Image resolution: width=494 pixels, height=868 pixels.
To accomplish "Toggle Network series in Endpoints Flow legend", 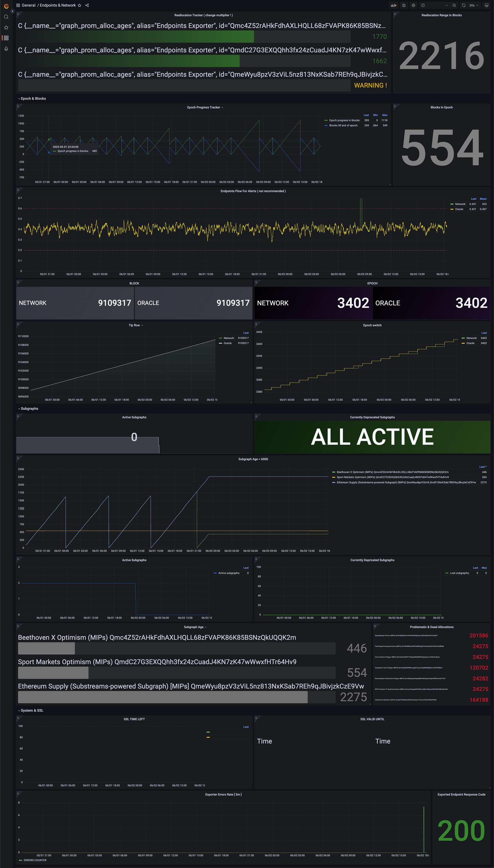I will (x=460, y=204).
